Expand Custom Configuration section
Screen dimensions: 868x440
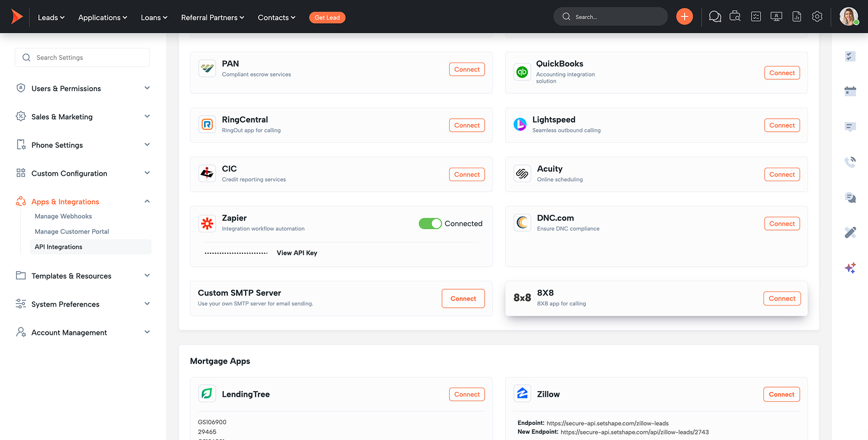[x=83, y=173]
